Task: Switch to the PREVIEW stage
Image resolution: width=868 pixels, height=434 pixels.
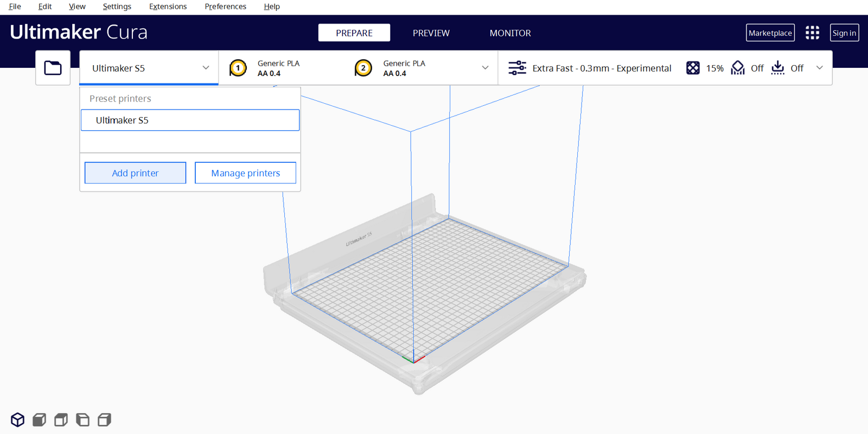Action: tap(431, 33)
